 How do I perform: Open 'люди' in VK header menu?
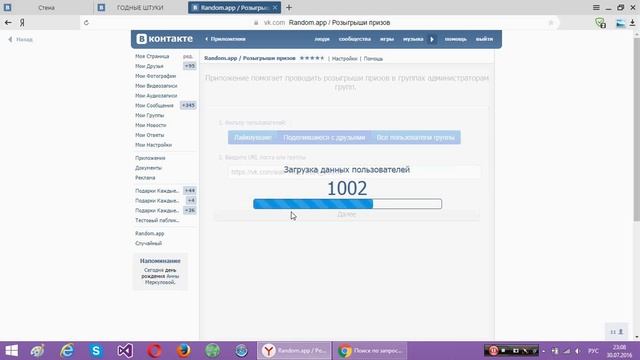coord(322,39)
